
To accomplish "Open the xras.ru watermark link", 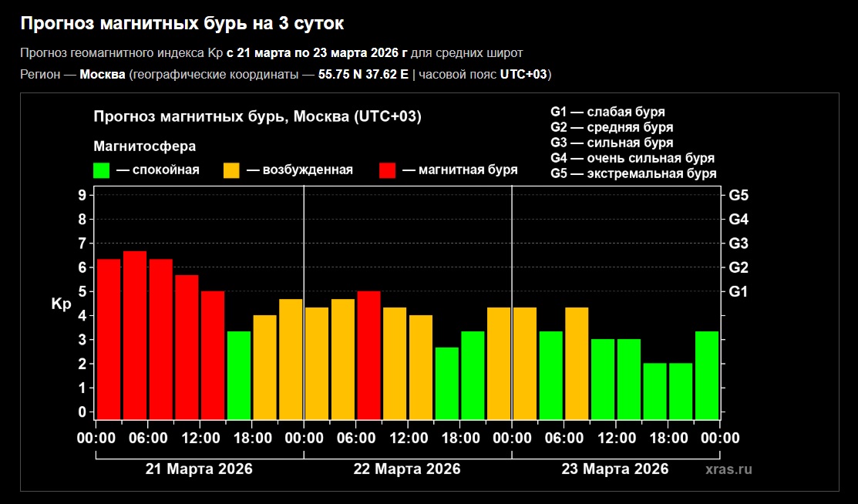I will 728,469.
